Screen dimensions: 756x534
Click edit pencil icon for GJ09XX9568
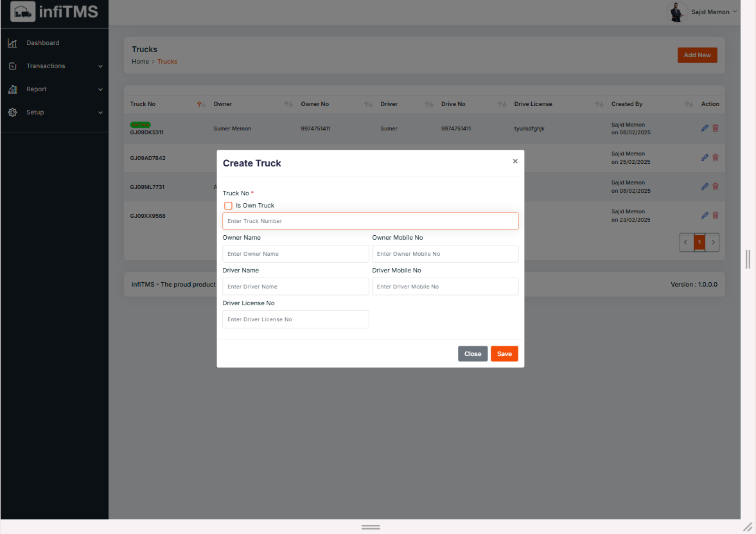coord(705,215)
